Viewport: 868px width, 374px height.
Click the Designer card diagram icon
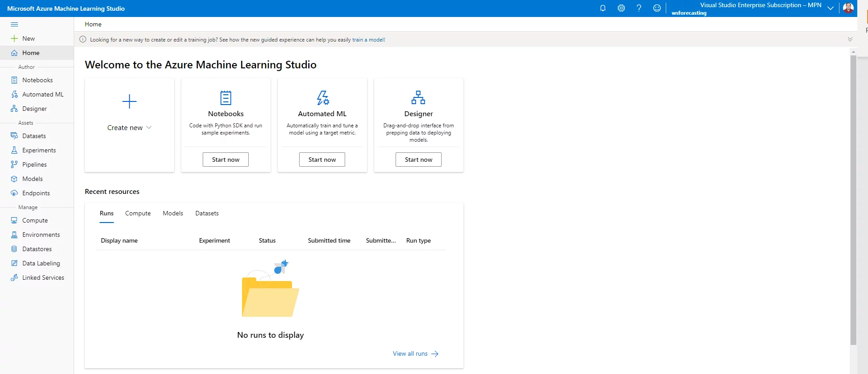click(x=418, y=97)
